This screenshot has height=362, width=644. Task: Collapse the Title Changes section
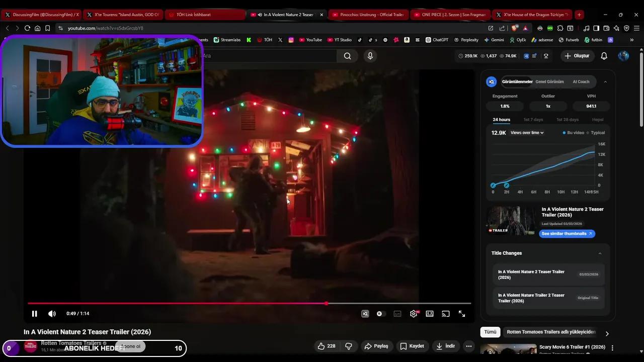pyautogui.click(x=600, y=253)
